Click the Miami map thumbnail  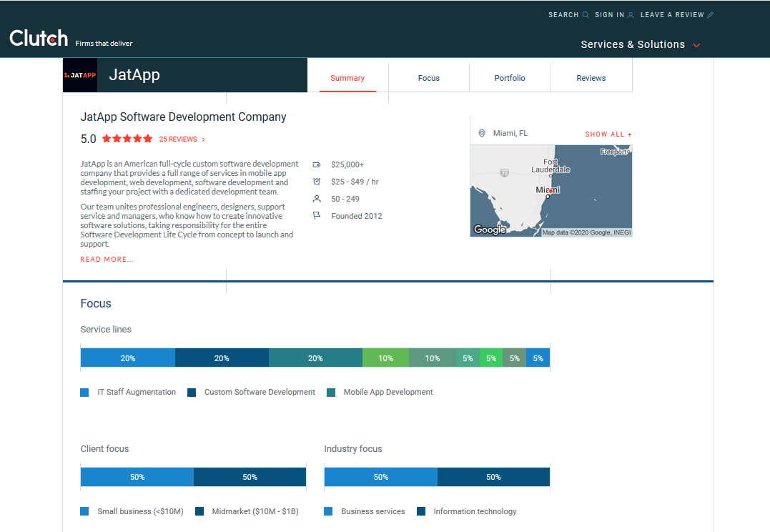point(551,191)
